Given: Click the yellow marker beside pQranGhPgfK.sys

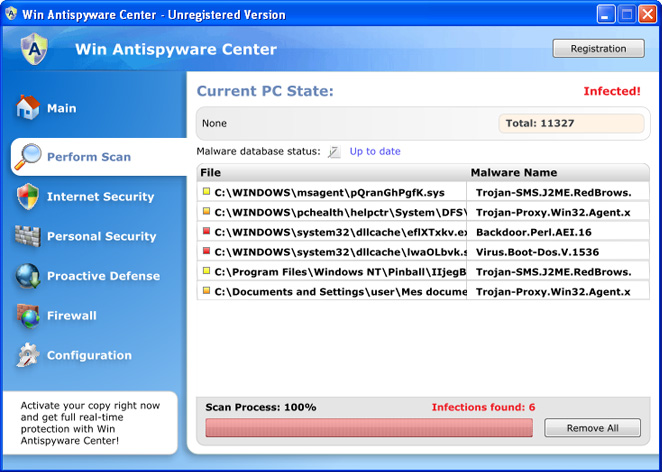Looking at the screenshot, I should click(x=206, y=192).
